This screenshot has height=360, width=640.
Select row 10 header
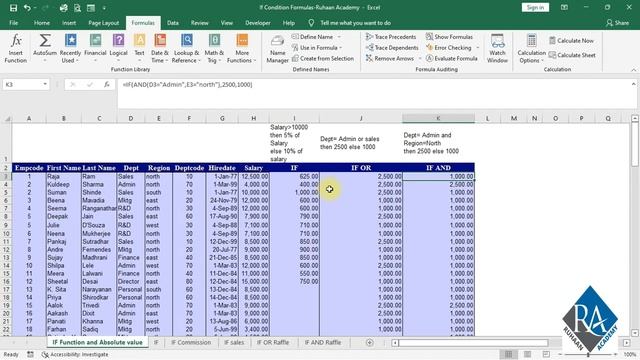[x=6, y=233]
